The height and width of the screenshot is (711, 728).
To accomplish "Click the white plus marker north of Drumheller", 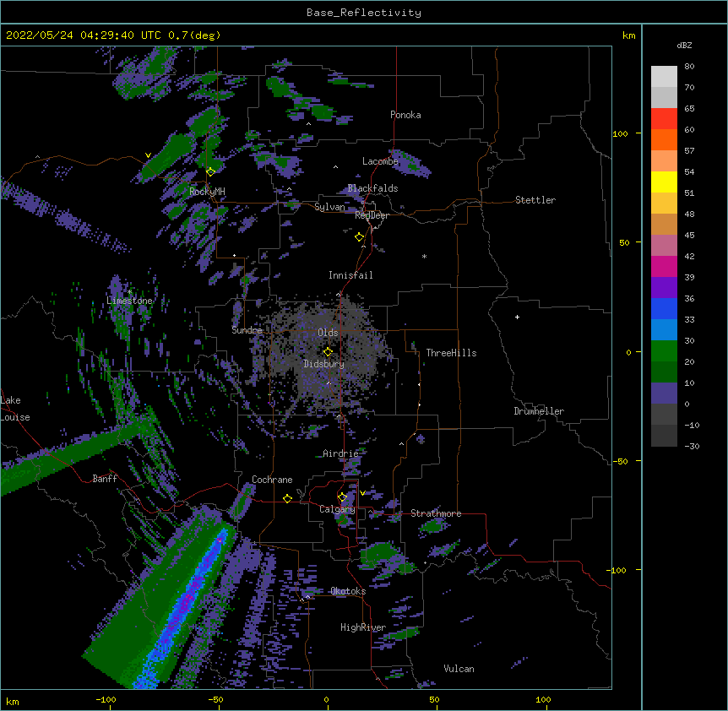I will click(517, 317).
